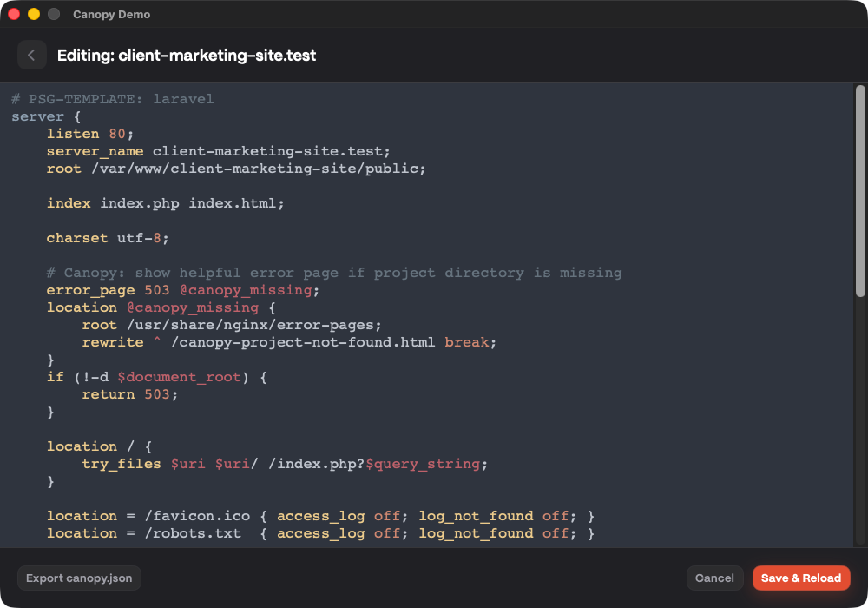Click the location = /favicon.ico line

(x=320, y=516)
